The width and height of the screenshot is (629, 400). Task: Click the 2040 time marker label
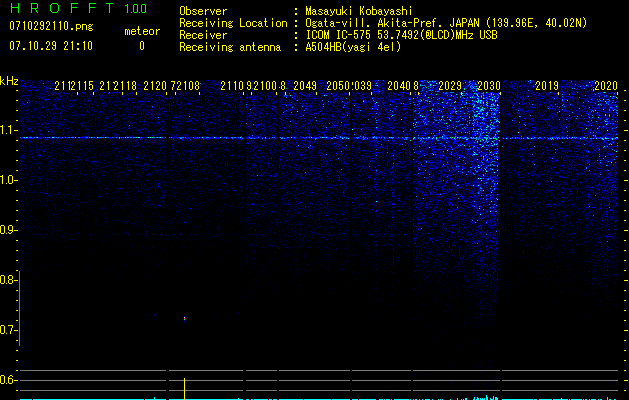(x=399, y=86)
